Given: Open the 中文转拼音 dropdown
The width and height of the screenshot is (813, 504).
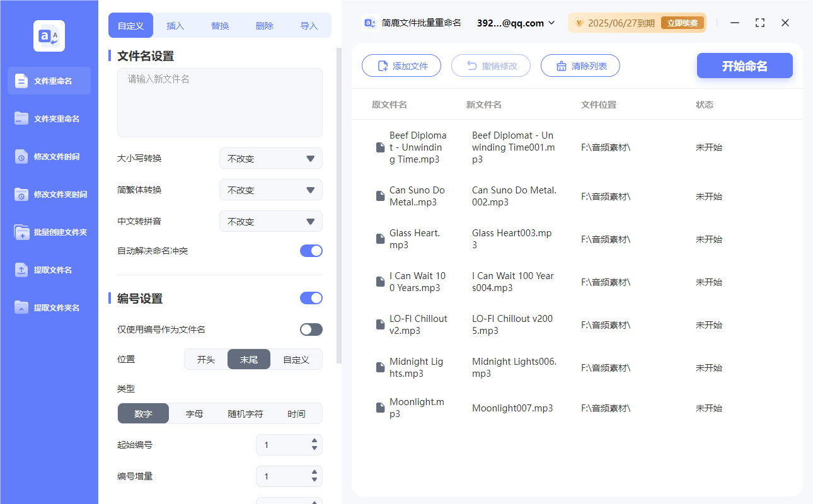Looking at the screenshot, I should 270,221.
